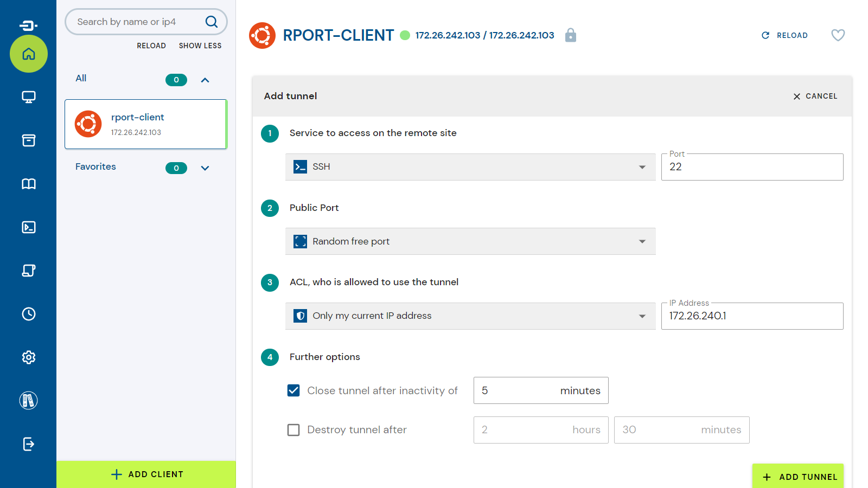Click the Add Tunnel button
The height and width of the screenshot is (488, 868).
point(798,477)
